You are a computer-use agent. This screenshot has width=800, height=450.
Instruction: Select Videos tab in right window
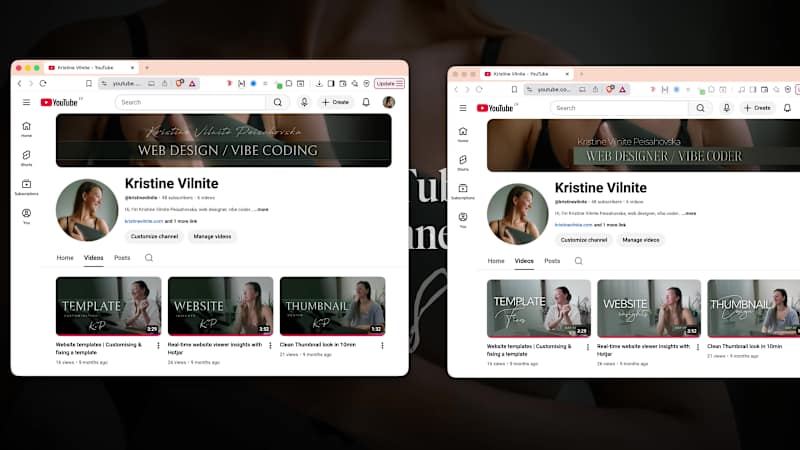(x=524, y=261)
